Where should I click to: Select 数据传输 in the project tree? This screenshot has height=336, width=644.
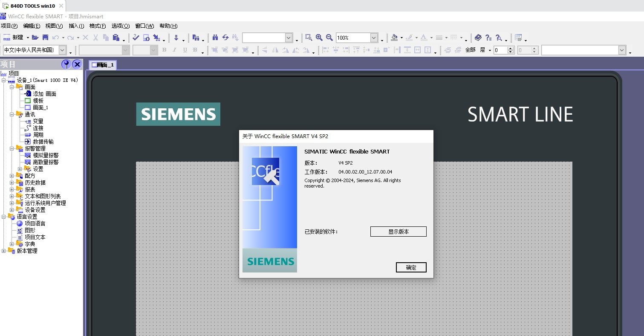(43, 142)
